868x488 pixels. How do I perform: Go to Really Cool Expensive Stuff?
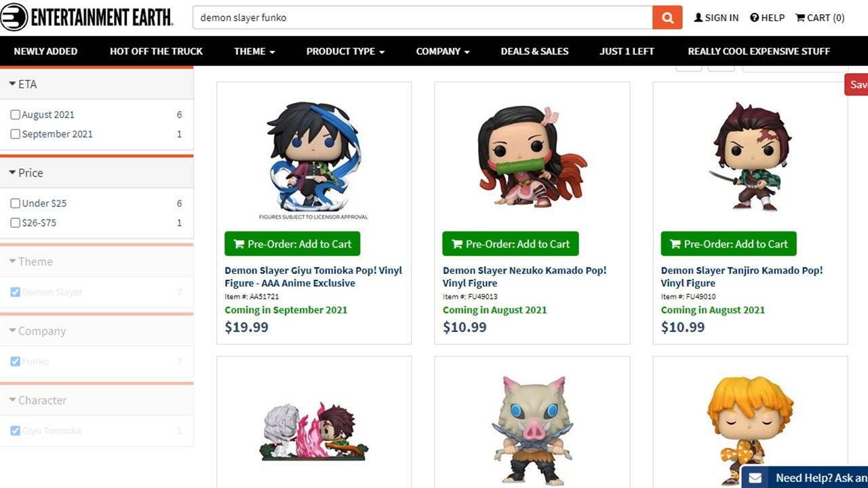point(758,51)
